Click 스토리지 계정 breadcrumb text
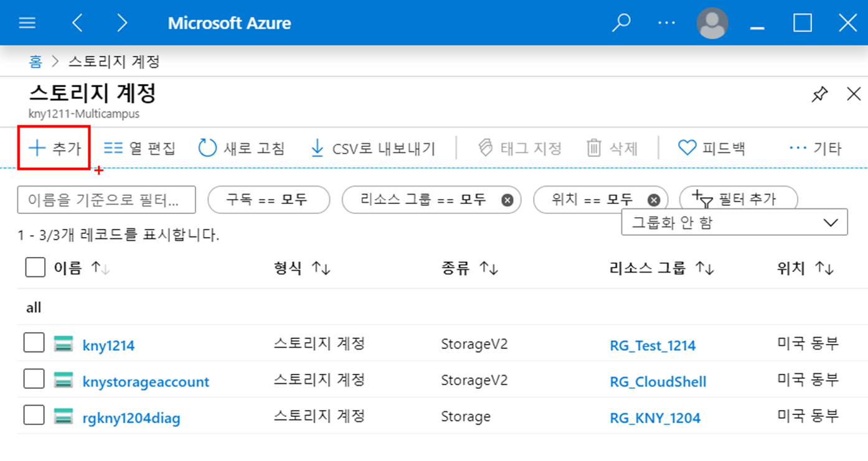 pos(114,61)
